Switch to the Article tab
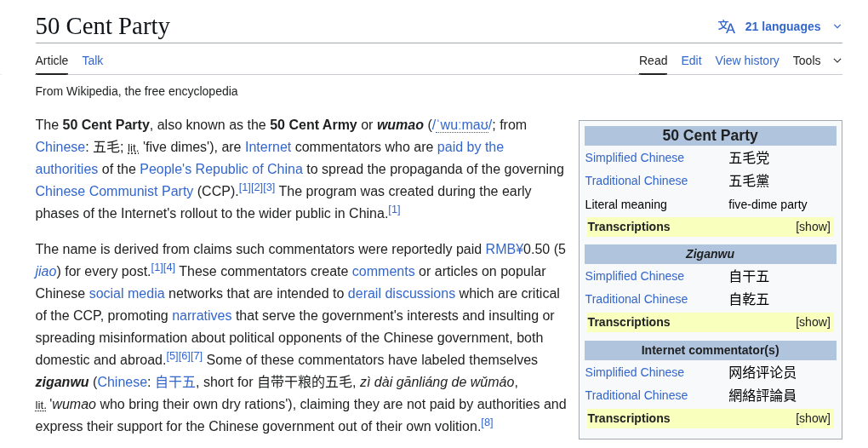This screenshot has width=868, height=448. 51,60
